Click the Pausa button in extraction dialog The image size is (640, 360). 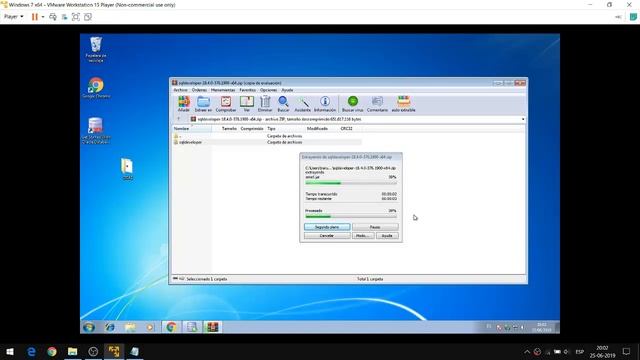coord(375,227)
